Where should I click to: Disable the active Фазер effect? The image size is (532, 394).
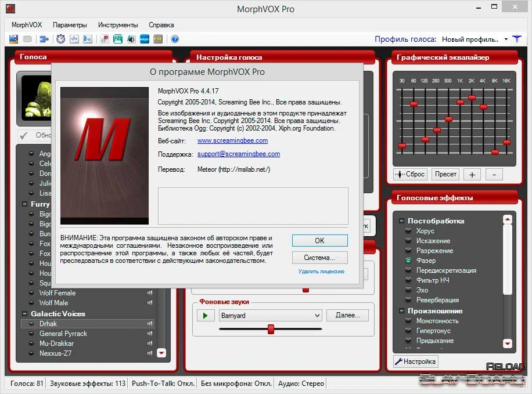pyautogui.click(x=408, y=261)
